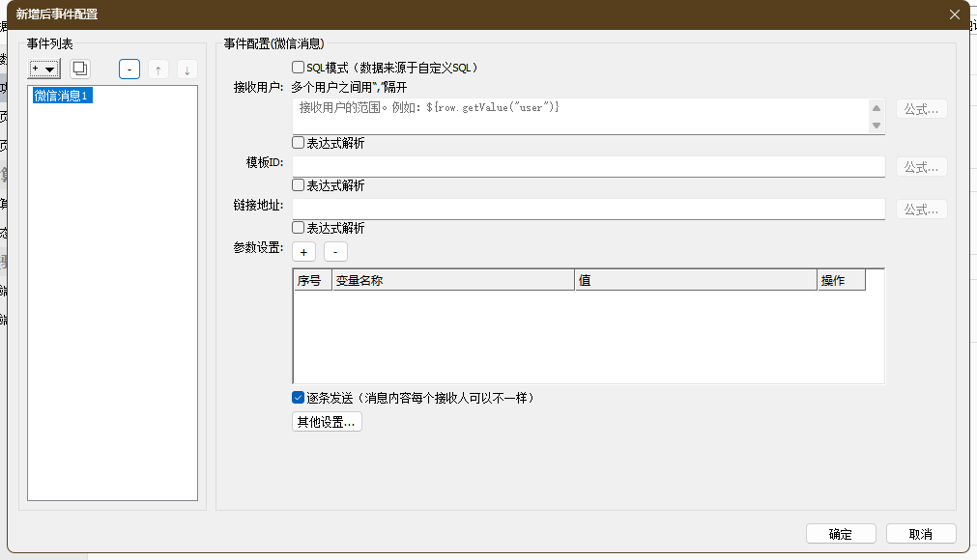The image size is (977, 560).
Task: Open the add event dropdown in event list
Action: (44, 70)
